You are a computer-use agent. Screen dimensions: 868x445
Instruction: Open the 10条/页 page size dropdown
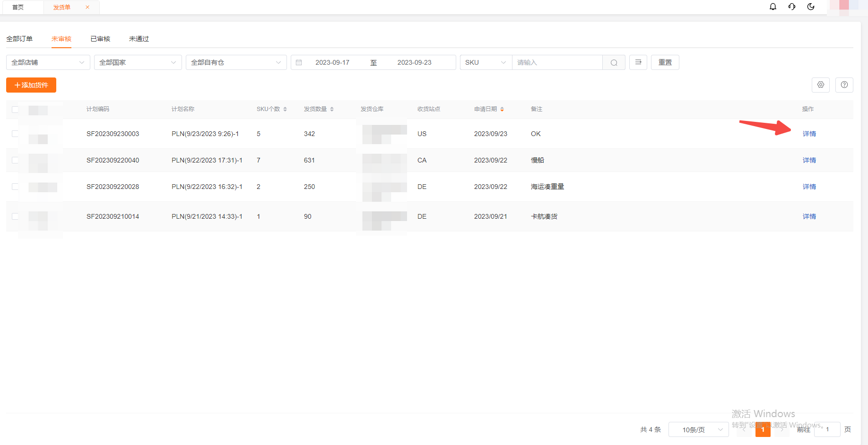698,429
